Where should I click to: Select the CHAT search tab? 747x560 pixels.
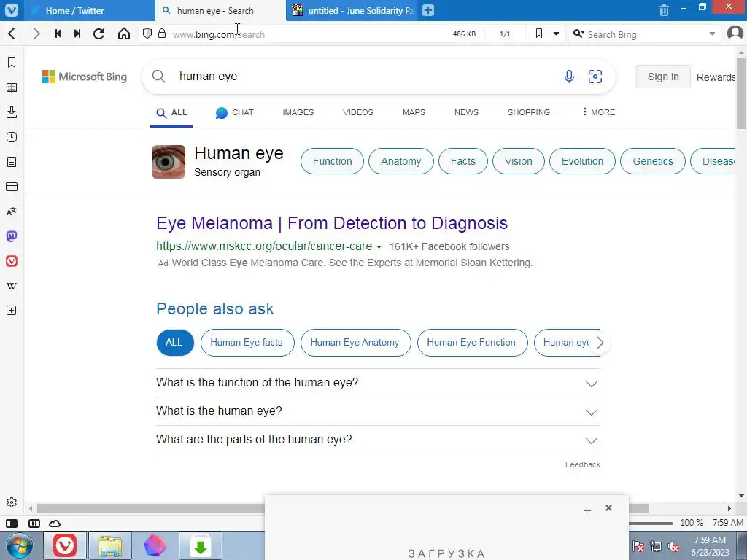tap(235, 112)
